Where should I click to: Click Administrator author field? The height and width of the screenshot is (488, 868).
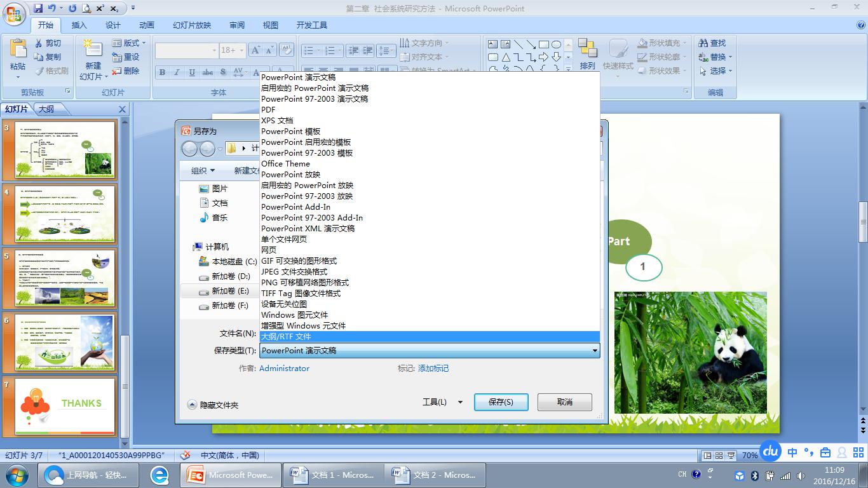pos(284,368)
